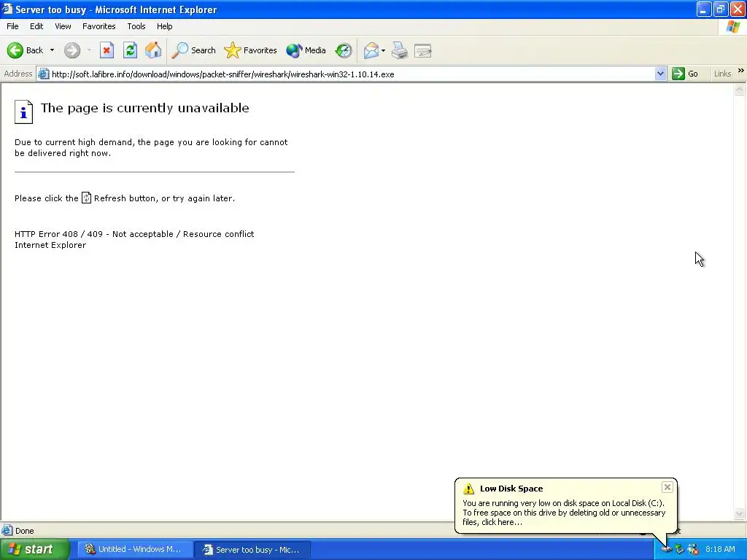The width and height of the screenshot is (747, 560).
Task: Click into the Address bar URL field
Action: pos(352,74)
